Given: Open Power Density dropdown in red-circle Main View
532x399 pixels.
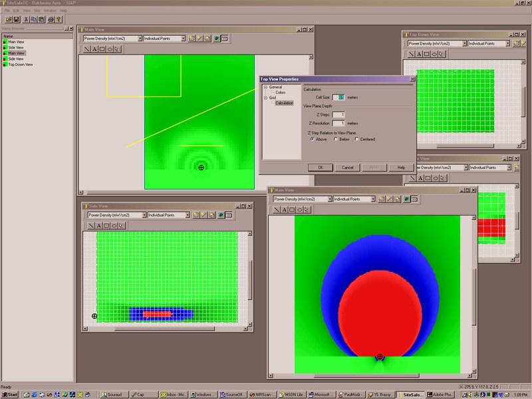Looking at the screenshot, I should pos(329,199).
